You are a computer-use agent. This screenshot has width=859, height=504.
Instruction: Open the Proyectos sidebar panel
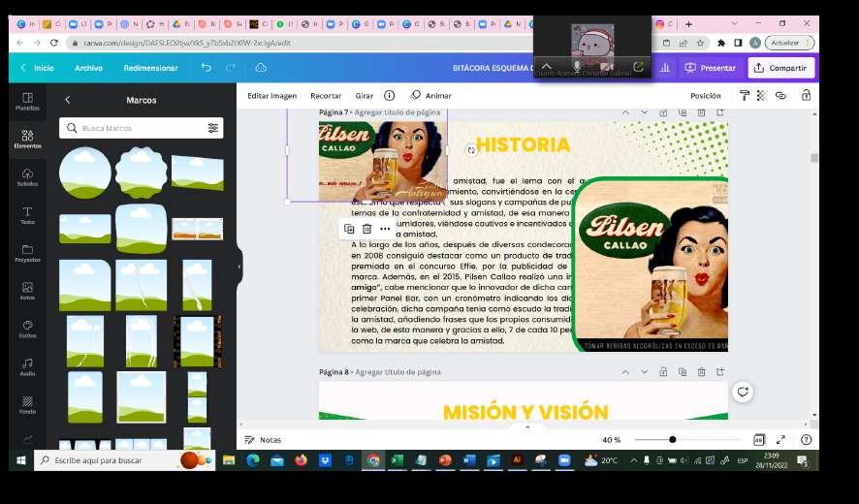(27, 253)
